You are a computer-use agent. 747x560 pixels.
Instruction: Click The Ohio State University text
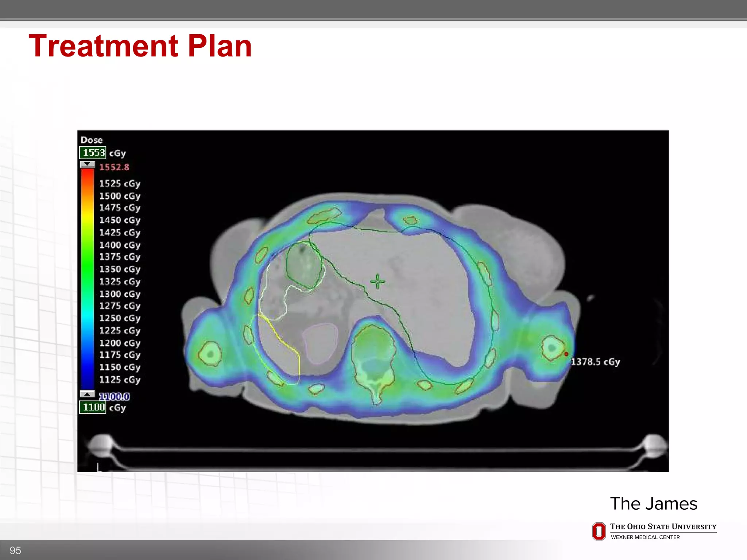tap(663, 527)
